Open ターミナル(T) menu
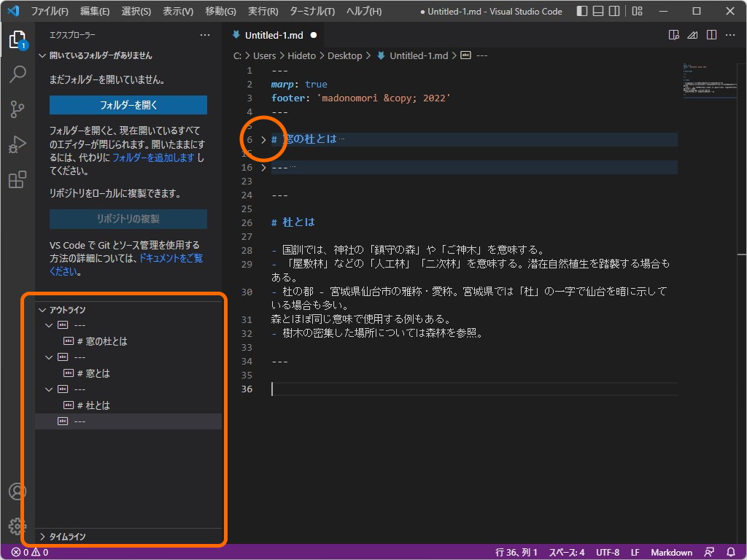Screen dimensions: 747x560 tap(312, 11)
